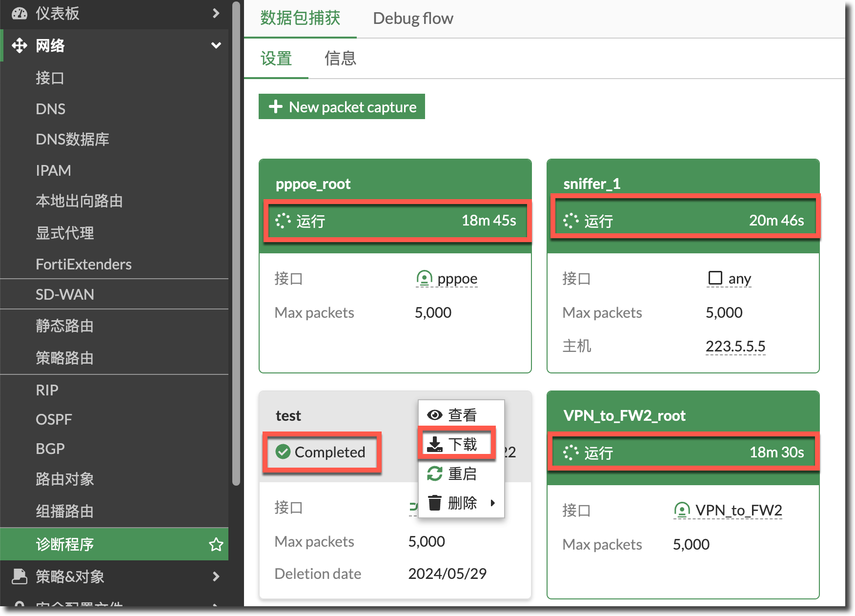
Task: Click New packet capture button
Action: click(x=342, y=107)
